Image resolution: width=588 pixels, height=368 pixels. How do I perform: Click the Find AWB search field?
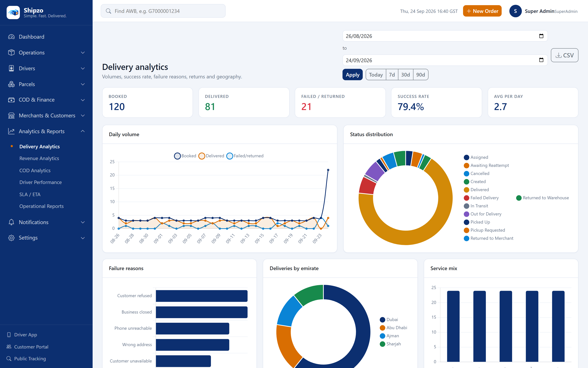coord(163,11)
